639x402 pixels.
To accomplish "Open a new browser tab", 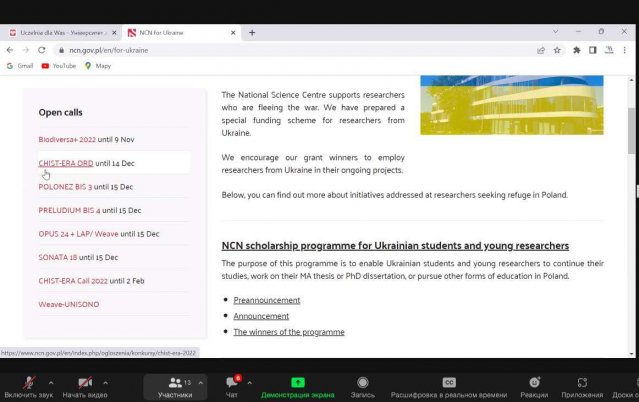I will 252,32.
